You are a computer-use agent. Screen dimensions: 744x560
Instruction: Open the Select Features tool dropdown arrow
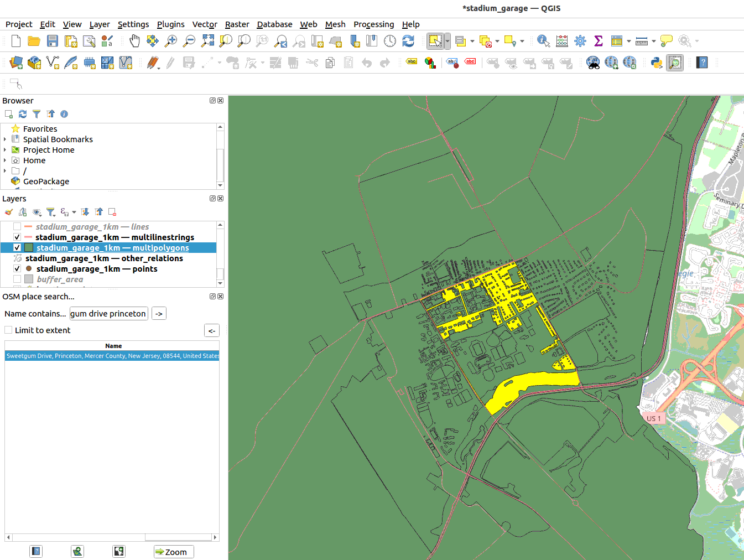[x=448, y=41]
